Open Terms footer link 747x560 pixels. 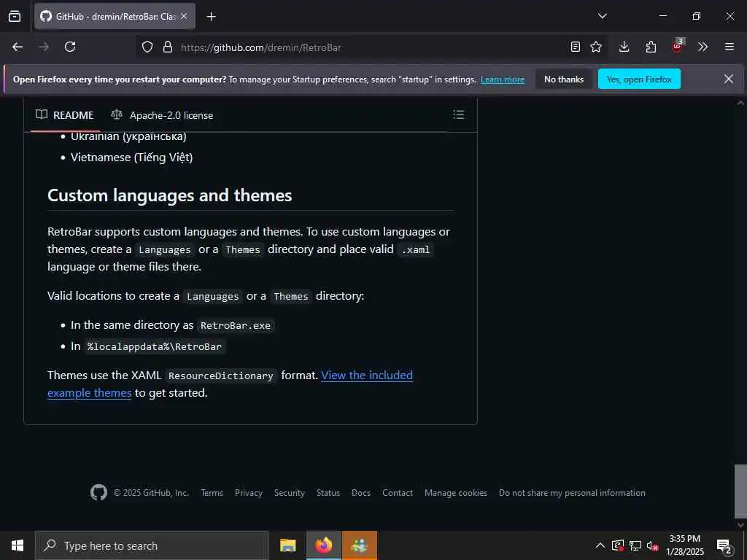pyautogui.click(x=212, y=493)
